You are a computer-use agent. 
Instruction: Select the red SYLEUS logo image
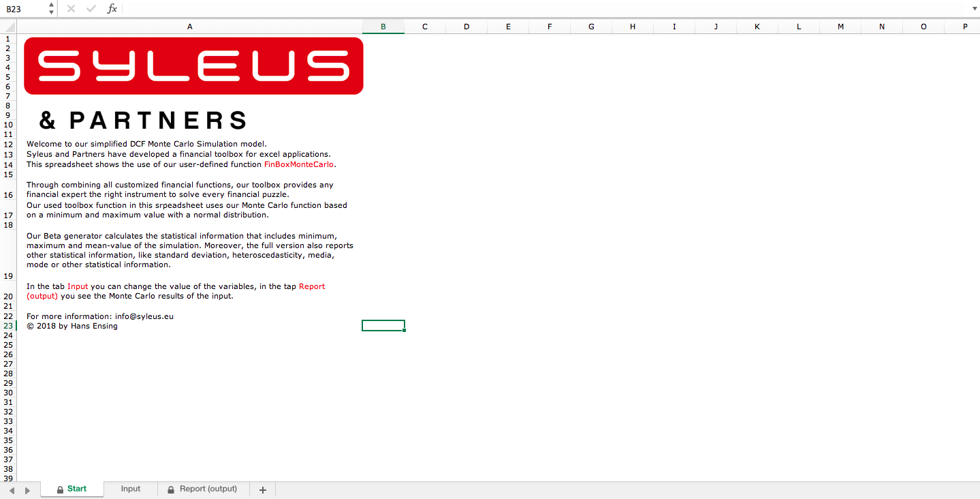click(x=193, y=65)
